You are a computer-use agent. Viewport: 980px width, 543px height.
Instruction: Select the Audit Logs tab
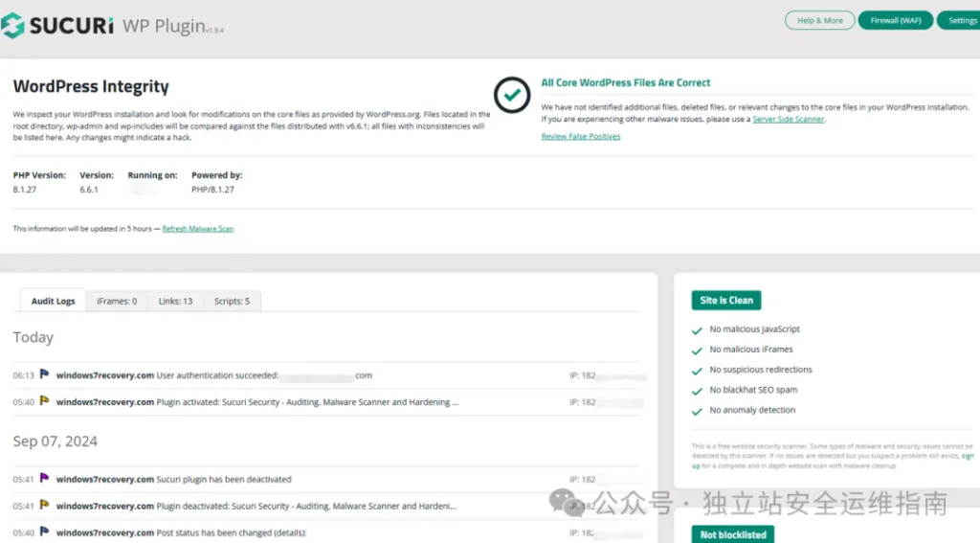[x=54, y=301]
